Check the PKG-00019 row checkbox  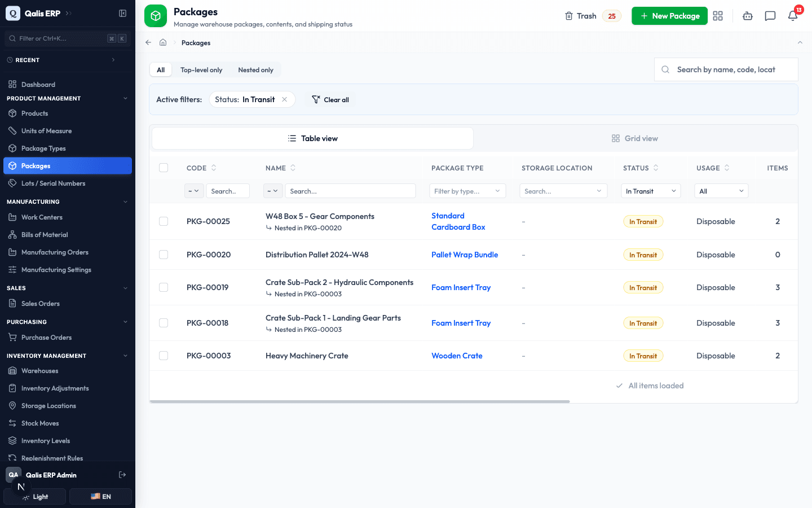coord(164,287)
